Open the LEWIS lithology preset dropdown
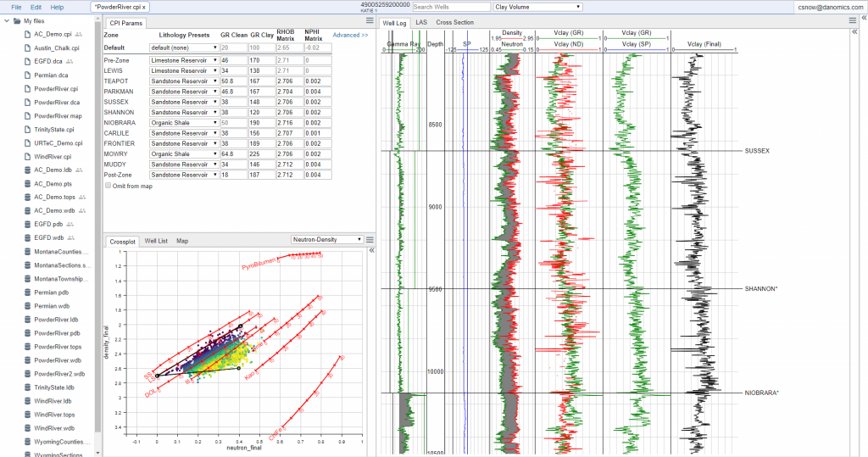 [184, 71]
